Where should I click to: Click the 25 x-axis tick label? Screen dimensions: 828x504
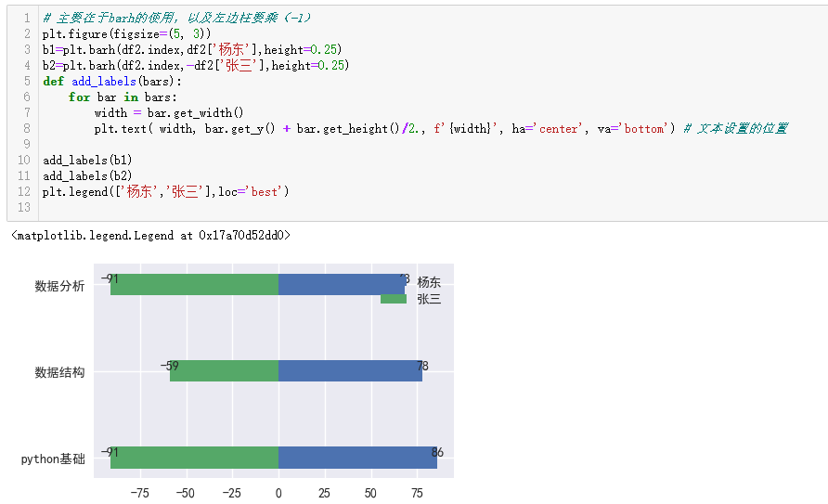(324, 494)
